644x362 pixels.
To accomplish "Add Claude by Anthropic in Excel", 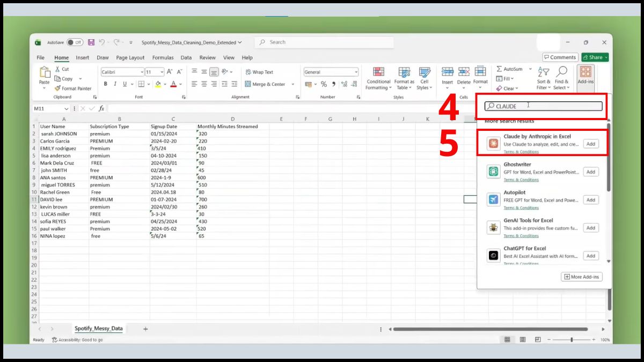I will (x=590, y=144).
